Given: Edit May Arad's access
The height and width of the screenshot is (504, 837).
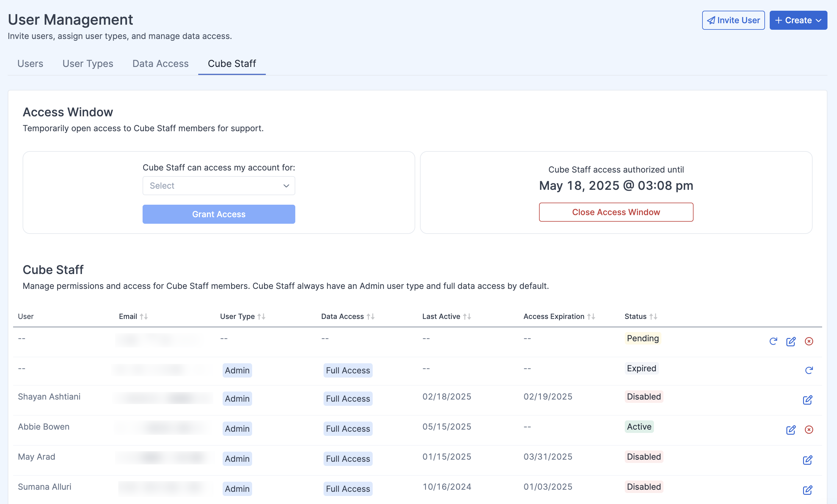Looking at the screenshot, I should coord(808,460).
